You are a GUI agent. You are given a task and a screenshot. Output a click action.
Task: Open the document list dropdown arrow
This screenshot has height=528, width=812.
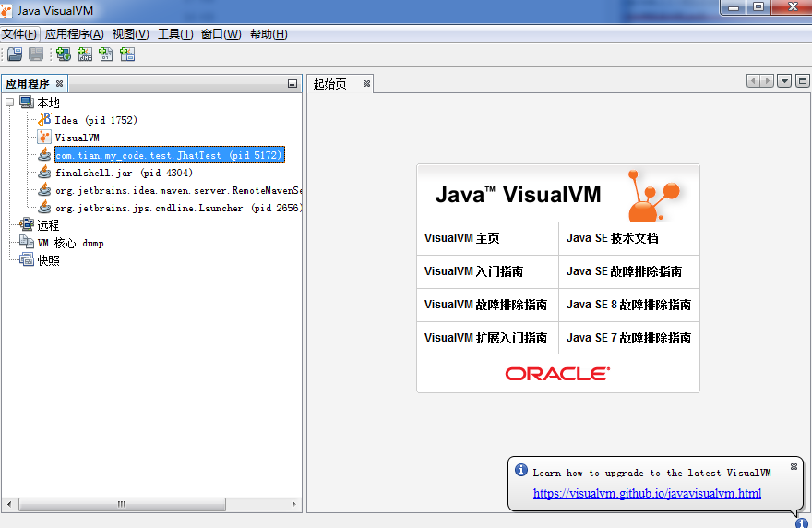pos(784,81)
